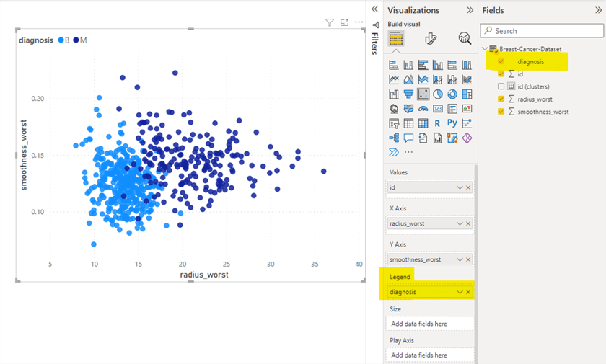
Task: Select the pie chart visual
Action: [437, 94]
